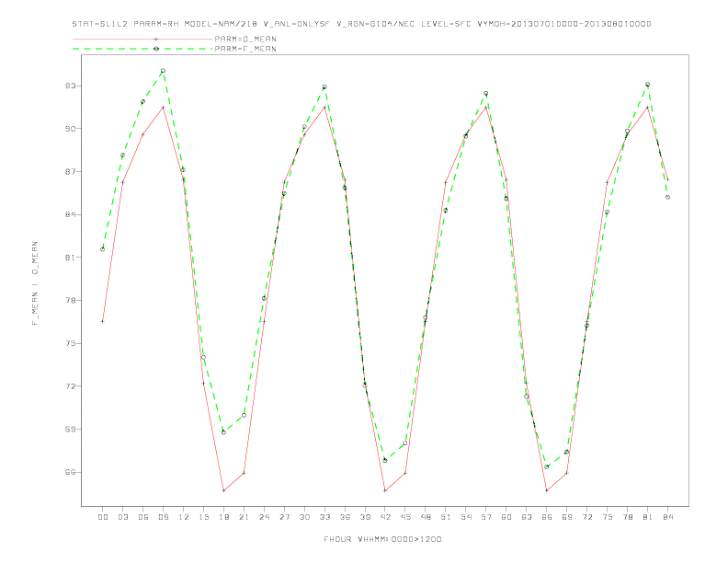Select the red solid legend line sample
This screenshot has height=563, width=728.
coord(142,39)
